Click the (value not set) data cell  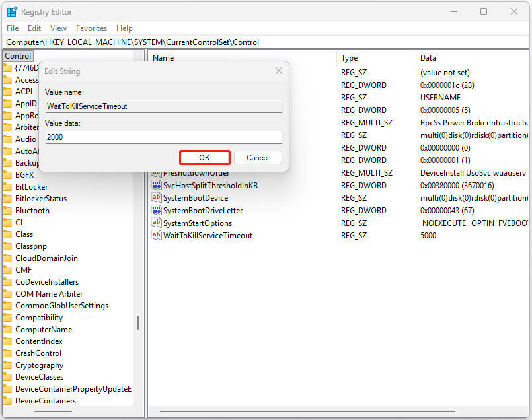coord(445,73)
